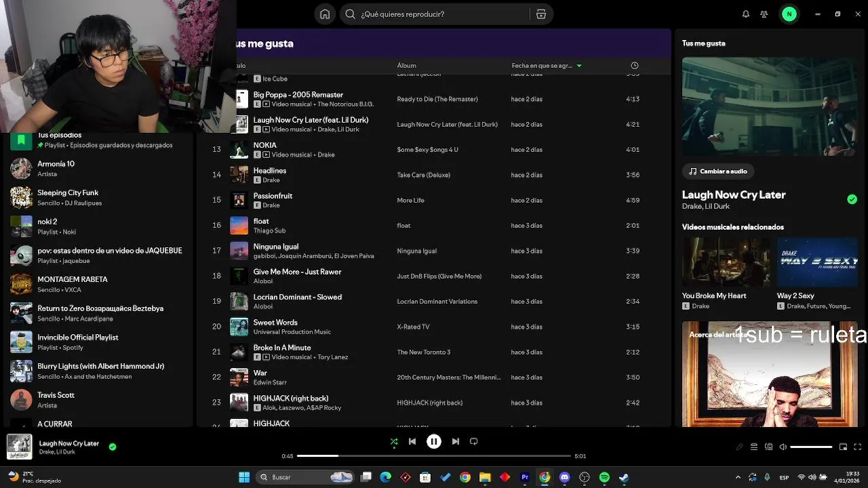
Task: Sort by the duration clock column header
Action: point(635,66)
